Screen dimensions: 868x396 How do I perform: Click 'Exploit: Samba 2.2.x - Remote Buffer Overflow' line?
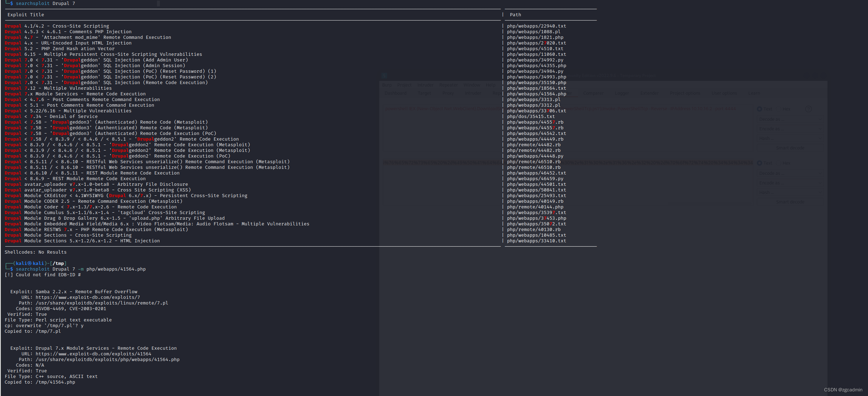tap(74, 292)
